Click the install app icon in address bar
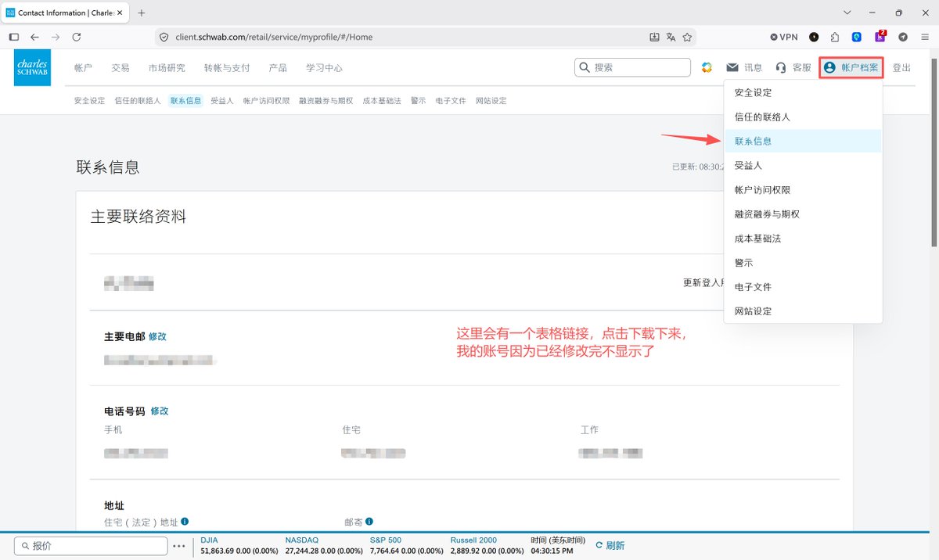939x560 pixels. (655, 37)
